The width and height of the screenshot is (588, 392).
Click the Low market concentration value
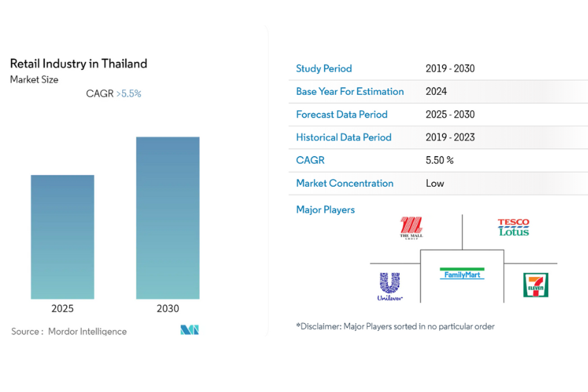tap(435, 184)
